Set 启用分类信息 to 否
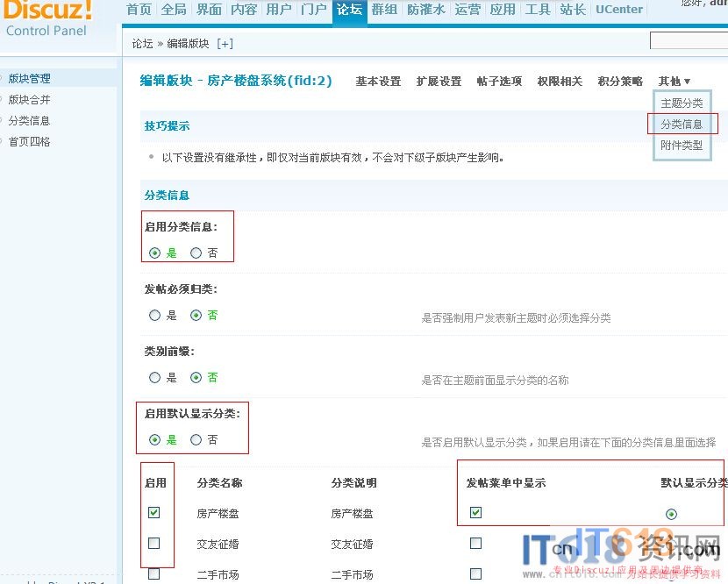Image resolution: width=728 pixels, height=584 pixels. click(x=196, y=253)
